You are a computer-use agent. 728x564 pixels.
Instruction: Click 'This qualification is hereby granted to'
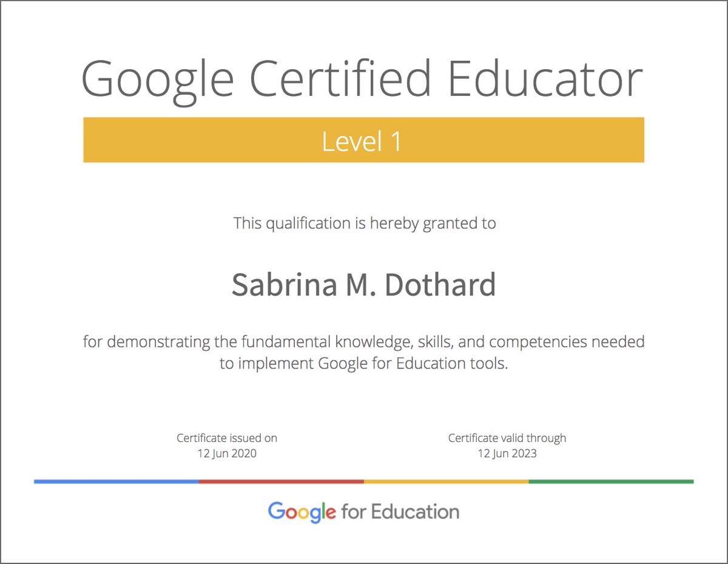click(365, 223)
